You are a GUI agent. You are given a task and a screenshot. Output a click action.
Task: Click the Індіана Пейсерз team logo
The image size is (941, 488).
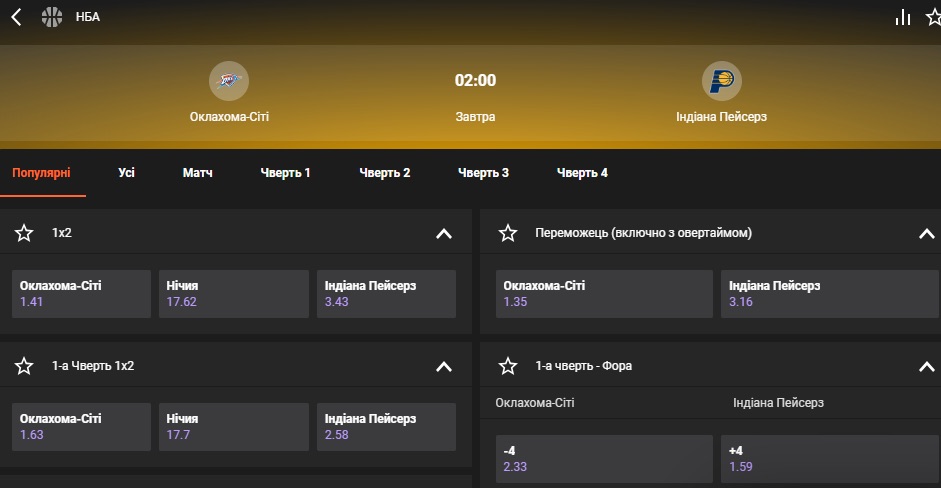tap(721, 80)
